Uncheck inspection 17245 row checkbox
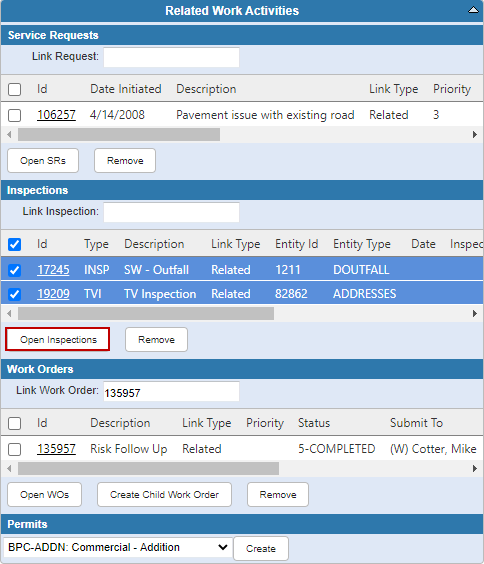This screenshot has height=564, width=484. pyautogui.click(x=14, y=270)
